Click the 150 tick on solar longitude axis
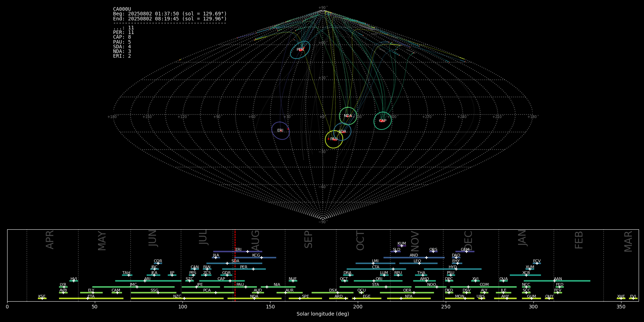This screenshot has width=644, height=322. click(x=270, y=307)
